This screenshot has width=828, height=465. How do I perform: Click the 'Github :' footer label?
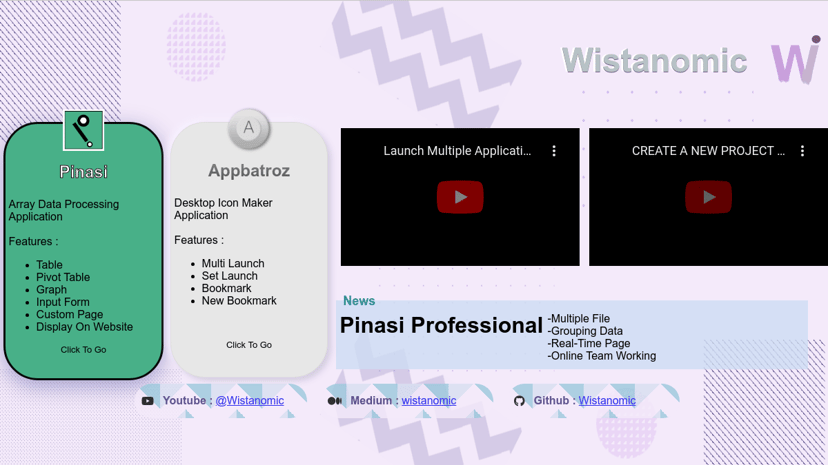coord(554,401)
